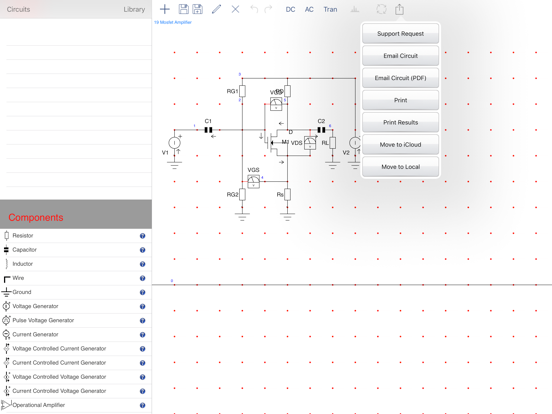Open help for Voltage Controlled Current Generator
552x414 pixels.
click(143, 349)
